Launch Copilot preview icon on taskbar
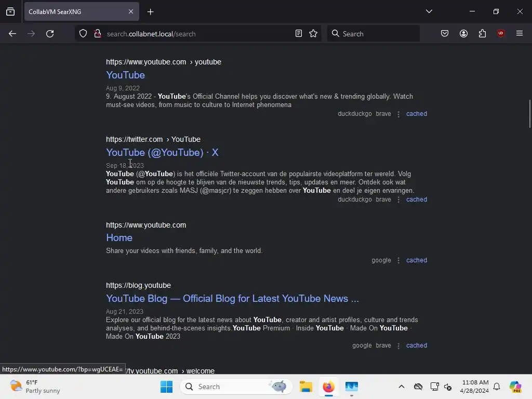 (x=515, y=387)
